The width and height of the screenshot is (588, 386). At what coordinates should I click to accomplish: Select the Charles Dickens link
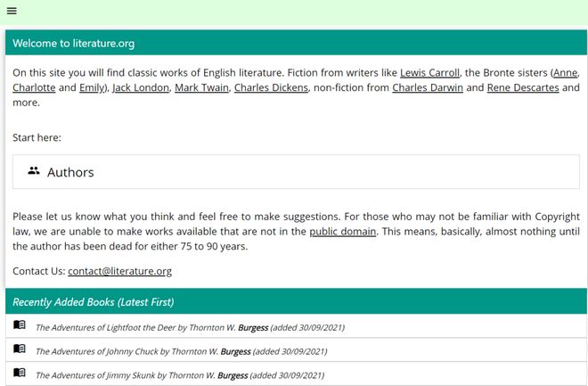pos(271,87)
